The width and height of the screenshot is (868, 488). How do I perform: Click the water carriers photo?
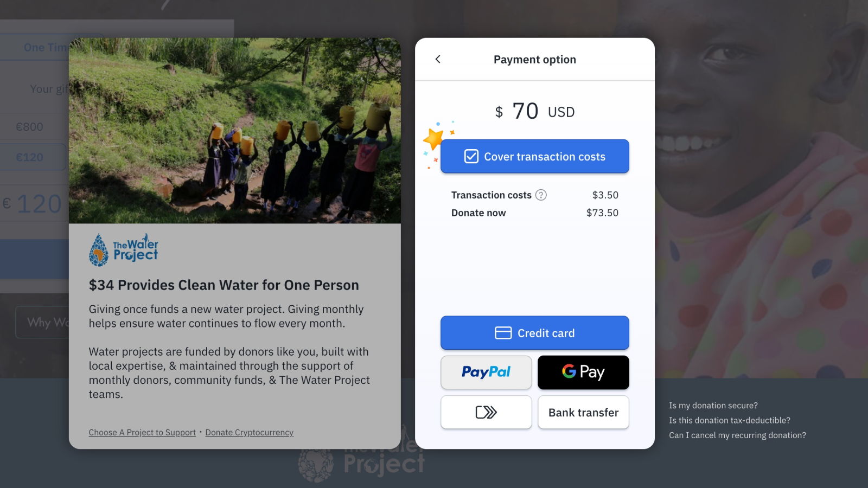point(235,131)
